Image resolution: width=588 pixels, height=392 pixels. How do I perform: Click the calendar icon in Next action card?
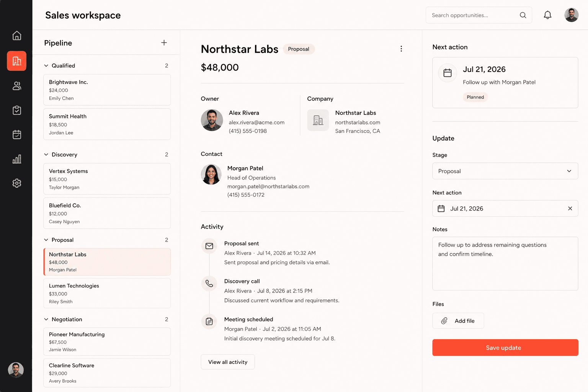448,73
